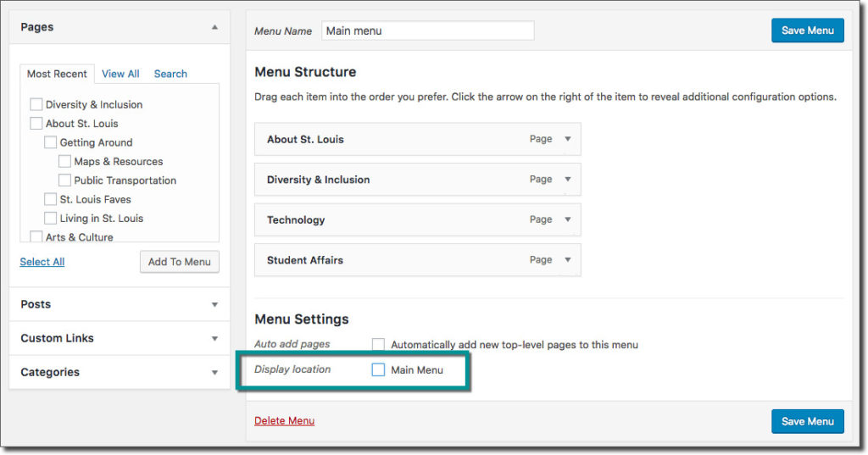Switch to the Search tab
The width and height of the screenshot is (868, 455).
pyautogui.click(x=170, y=74)
